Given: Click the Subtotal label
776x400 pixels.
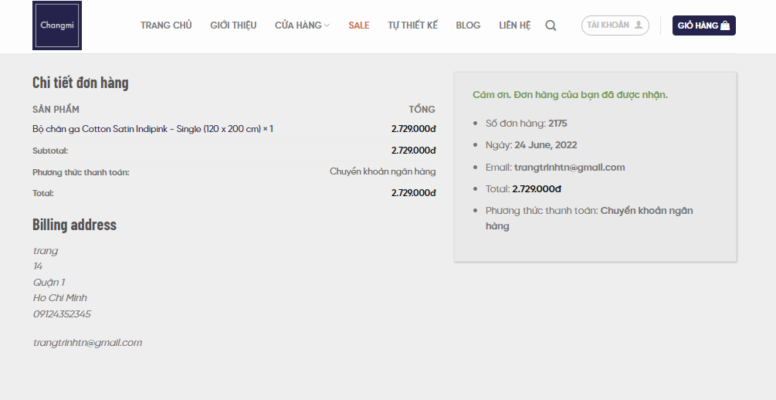Looking at the screenshot, I should (x=50, y=150).
